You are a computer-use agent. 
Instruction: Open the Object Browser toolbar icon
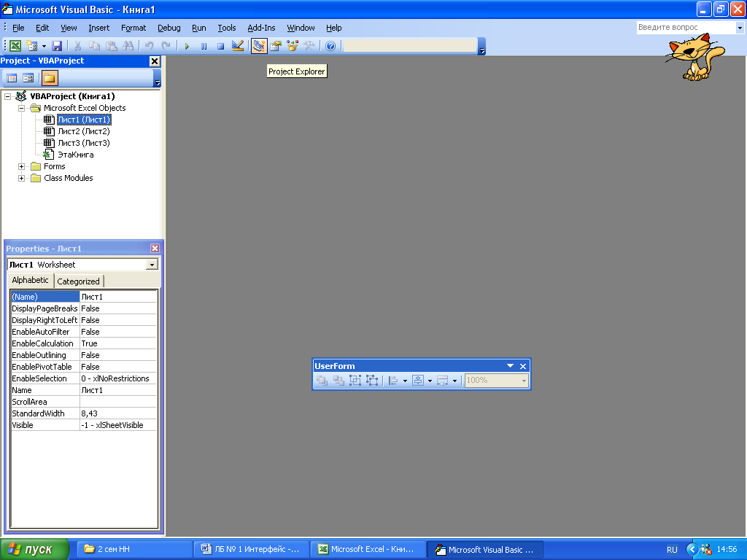point(293,46)
